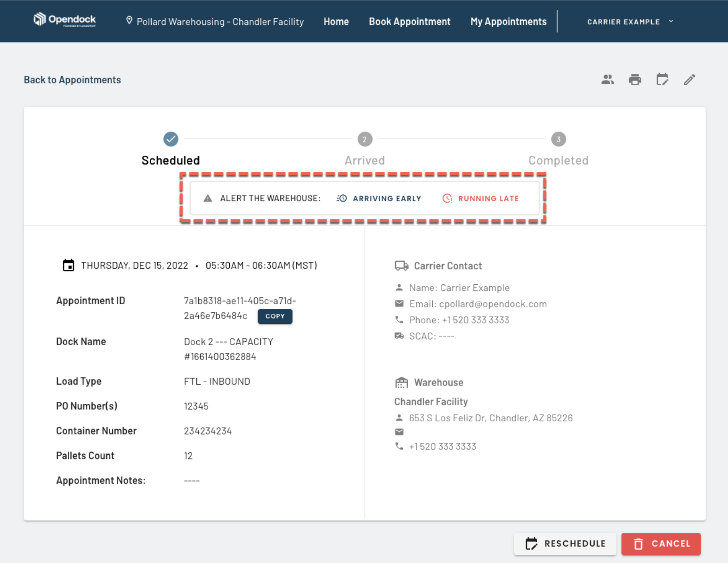Viewport: 728px width, 563px height.
Task: Open the share with people icon
Action: point(607,80)
